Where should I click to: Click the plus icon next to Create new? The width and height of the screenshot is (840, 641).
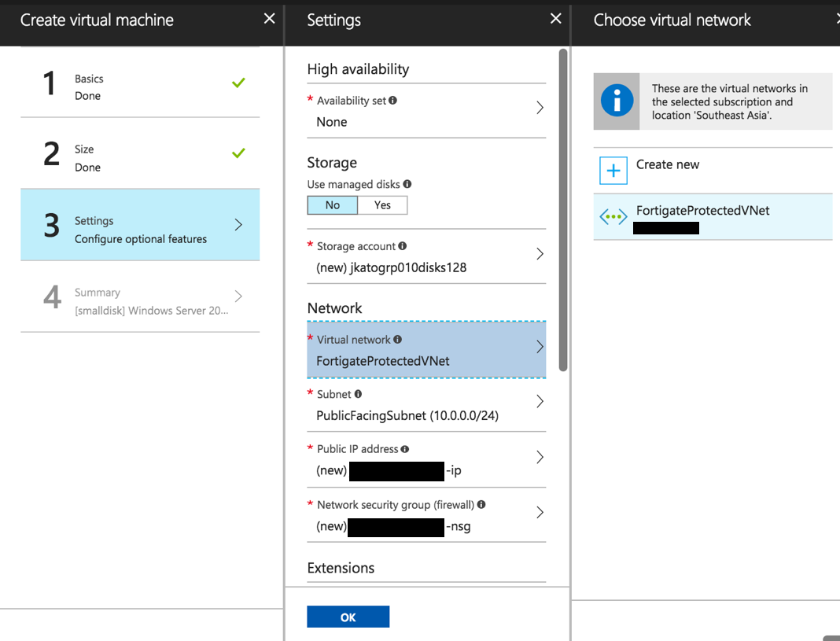point(613,170)
